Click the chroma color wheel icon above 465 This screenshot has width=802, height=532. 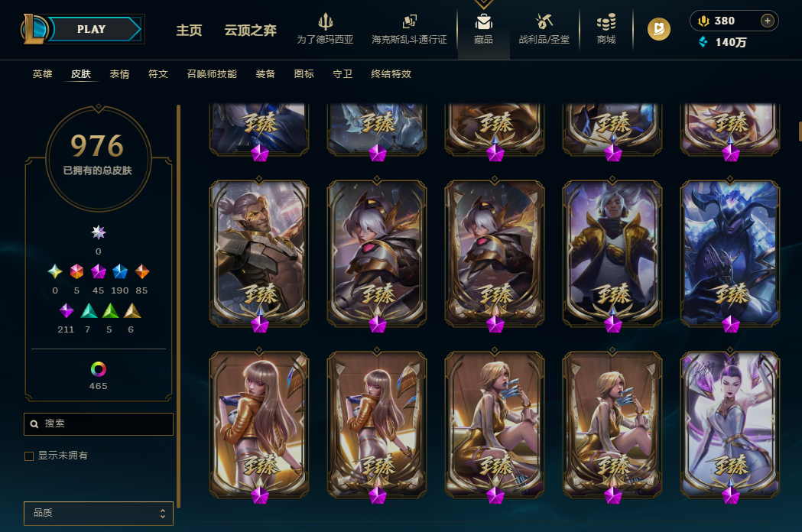(x=98, y=369)
